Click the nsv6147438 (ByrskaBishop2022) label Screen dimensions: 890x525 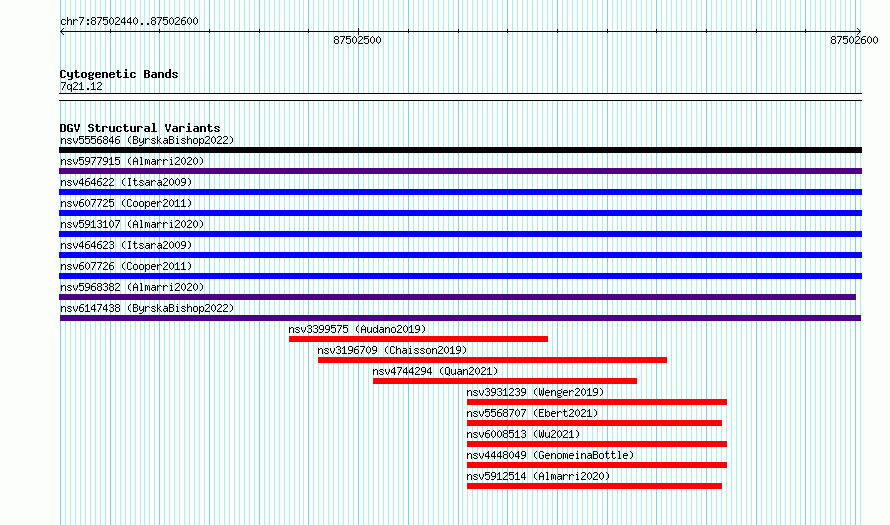point(147,308)
